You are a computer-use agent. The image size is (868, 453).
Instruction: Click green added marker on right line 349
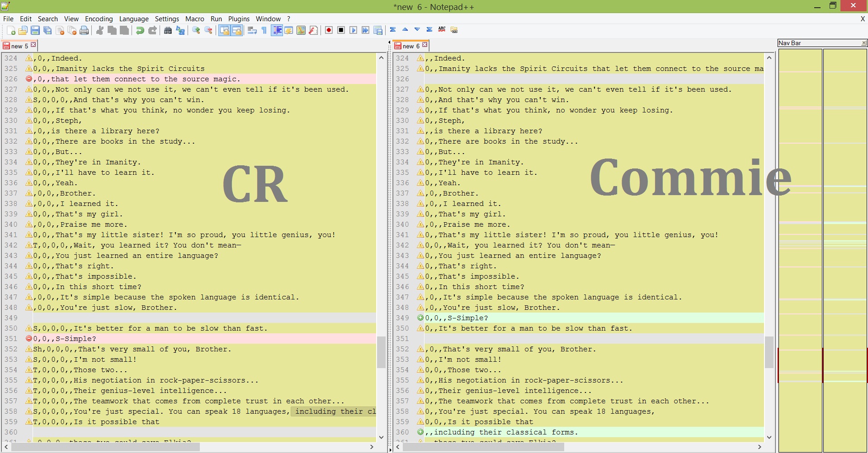coord(420,318)
